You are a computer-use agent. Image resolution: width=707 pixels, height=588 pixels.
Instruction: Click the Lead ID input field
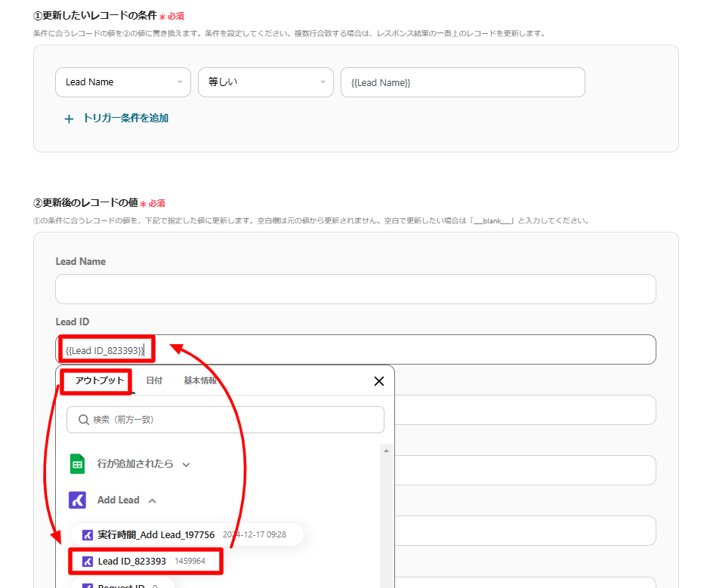coord(355,349)
